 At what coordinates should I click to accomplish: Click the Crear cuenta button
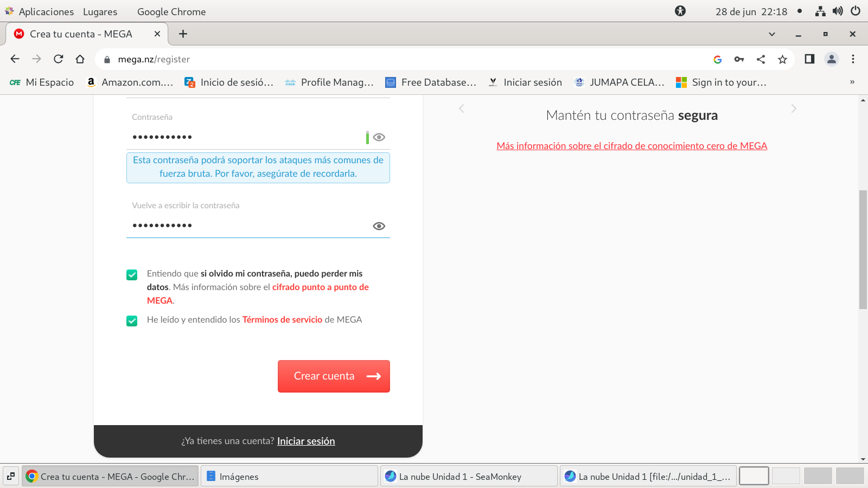pyautogui.click(x=334, y=376)
